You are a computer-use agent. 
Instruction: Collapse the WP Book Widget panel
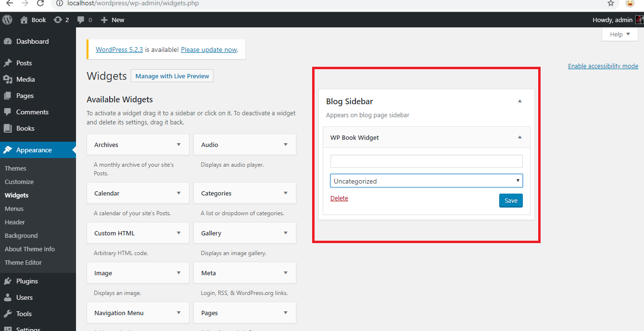pos(519,137)
